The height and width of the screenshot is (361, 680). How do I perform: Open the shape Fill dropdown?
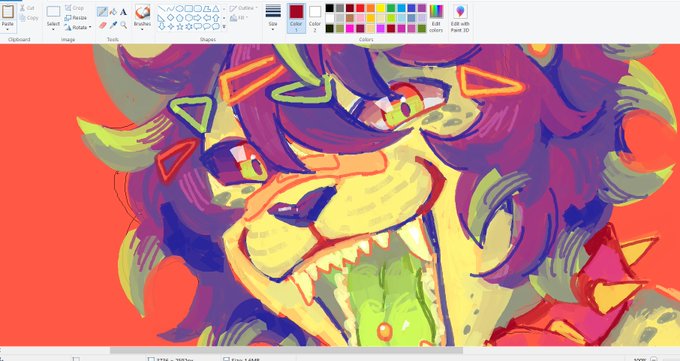point(238,18)
